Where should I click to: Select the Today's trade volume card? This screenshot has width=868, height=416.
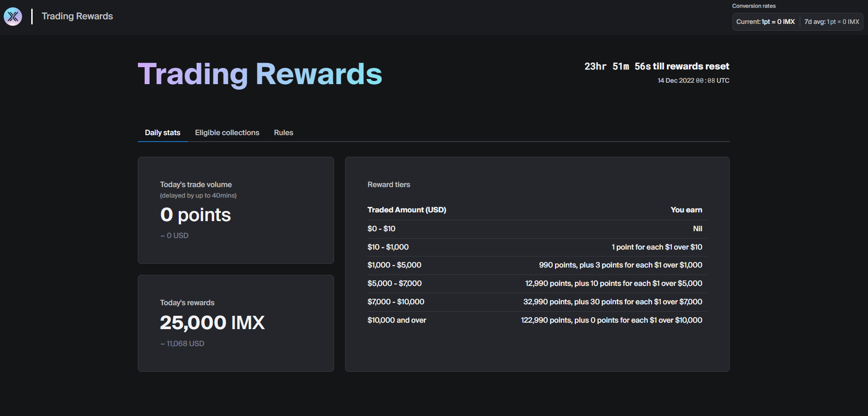pos(235,210)
